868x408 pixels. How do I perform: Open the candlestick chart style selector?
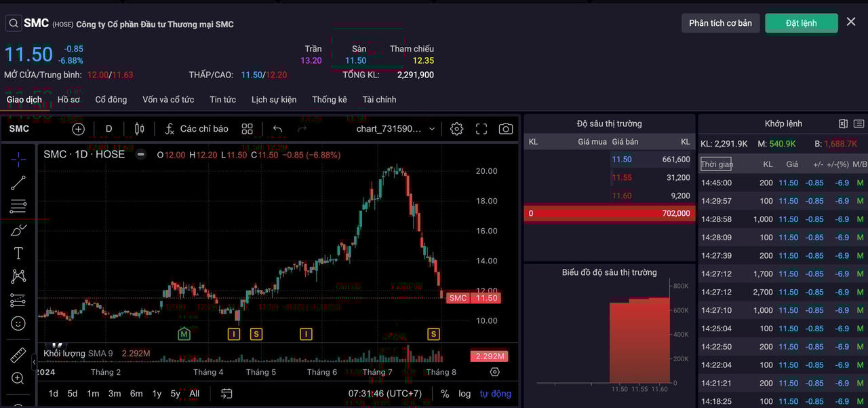tap(140, 129)
